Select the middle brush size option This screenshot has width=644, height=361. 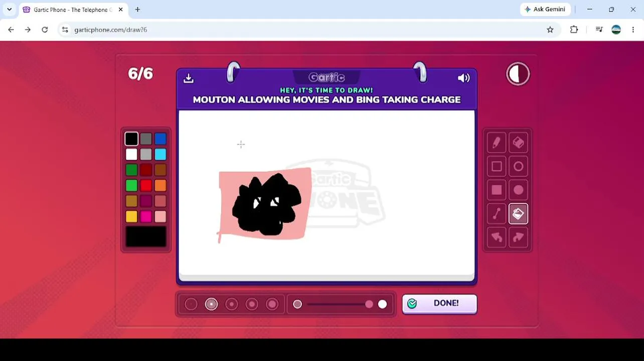tap(232, 304)
